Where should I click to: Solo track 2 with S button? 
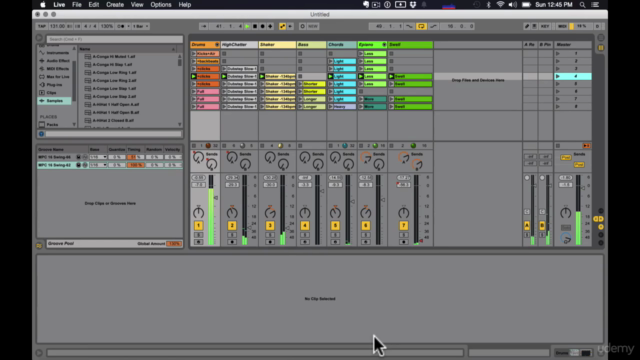tap(232, 235)
